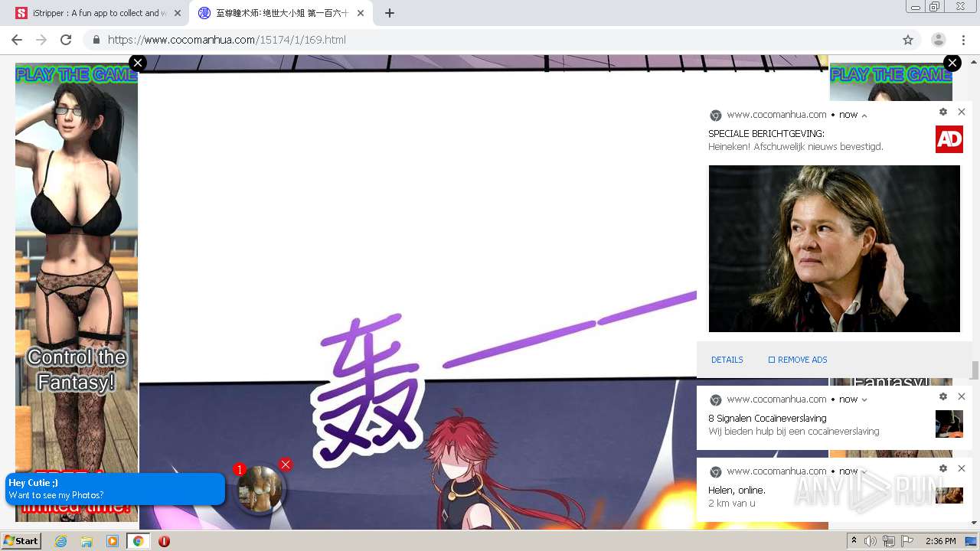Close the cocomanhua comic tab
Image resolution: width=980 pixels, height=551 pixels.
tap(361, 13)
